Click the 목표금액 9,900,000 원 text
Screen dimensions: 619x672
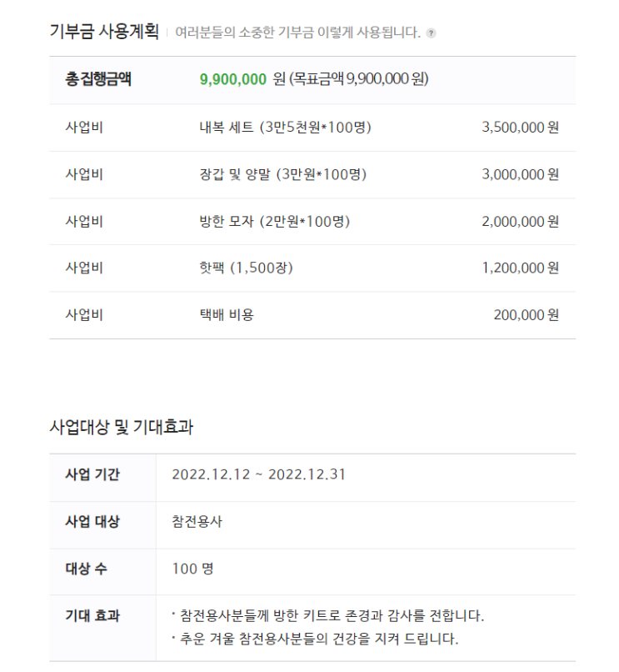[360, 79]
